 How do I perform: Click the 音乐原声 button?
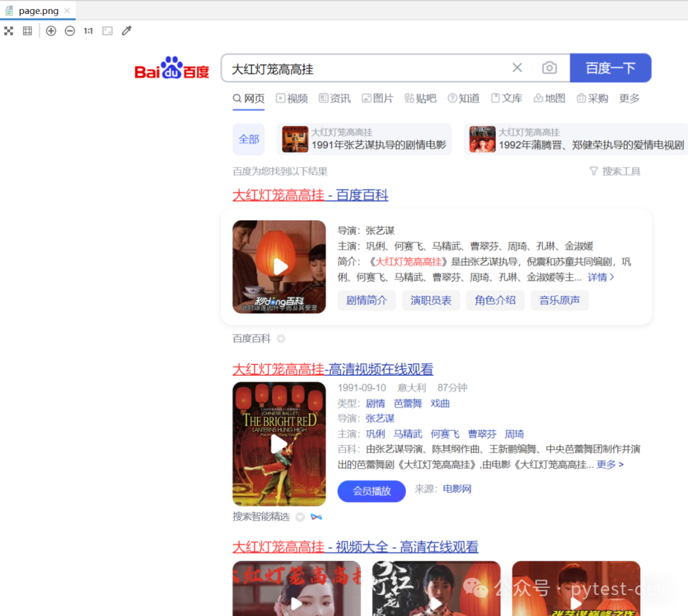coord(559,301)
